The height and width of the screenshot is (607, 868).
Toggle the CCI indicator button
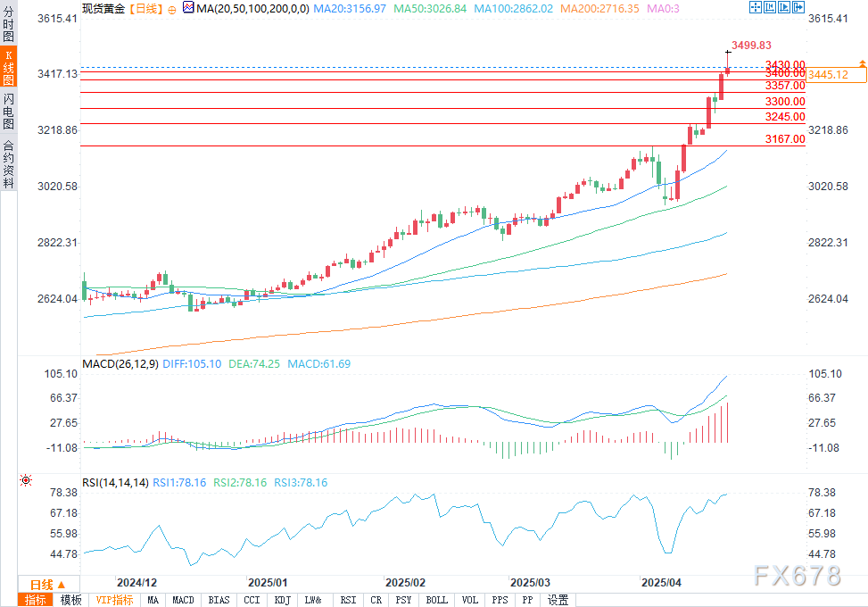252,600
